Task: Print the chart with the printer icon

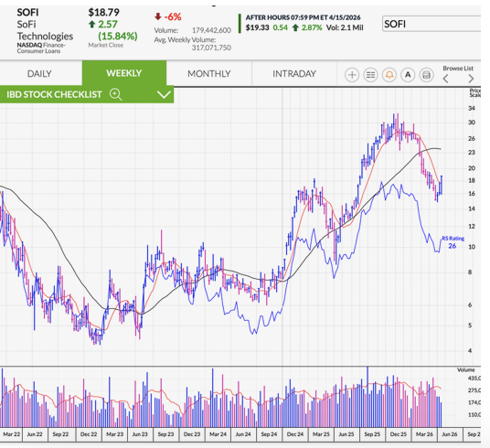Action: (427, 75)
